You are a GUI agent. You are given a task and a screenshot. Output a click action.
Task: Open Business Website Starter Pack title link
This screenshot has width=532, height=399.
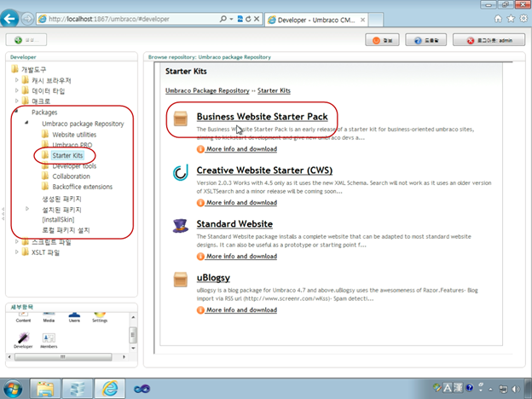pyautogui.click(x=262, y=116)
